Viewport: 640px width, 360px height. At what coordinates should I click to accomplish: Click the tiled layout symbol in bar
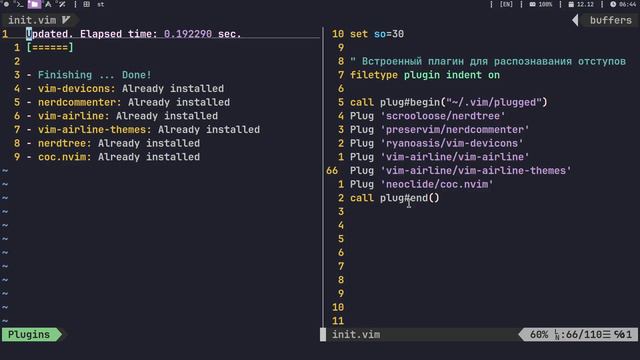click(x=87, y=4)
